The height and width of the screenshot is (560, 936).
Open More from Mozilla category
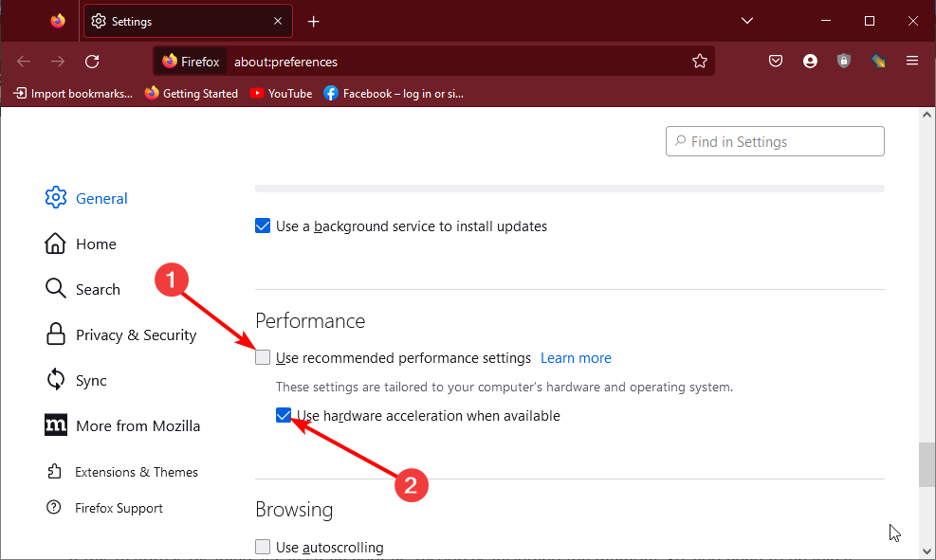coord(122,425)
